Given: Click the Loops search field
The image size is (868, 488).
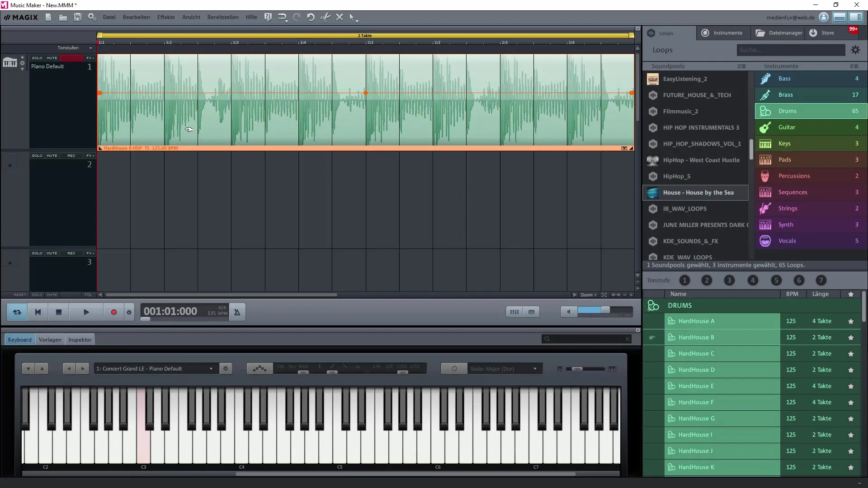Looking at the screenshot, I should point(791,50).
